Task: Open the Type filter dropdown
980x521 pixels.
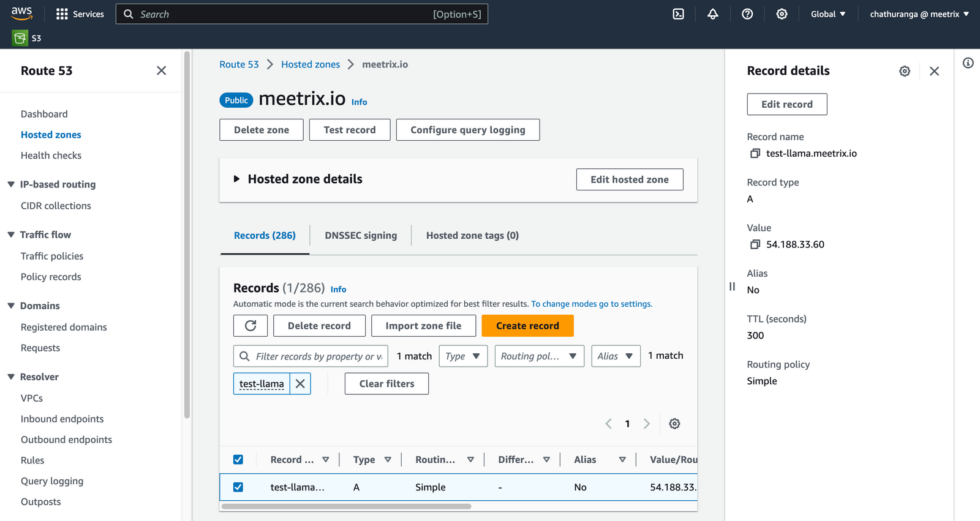Action: pyautogui.click(x=463, y=356)
